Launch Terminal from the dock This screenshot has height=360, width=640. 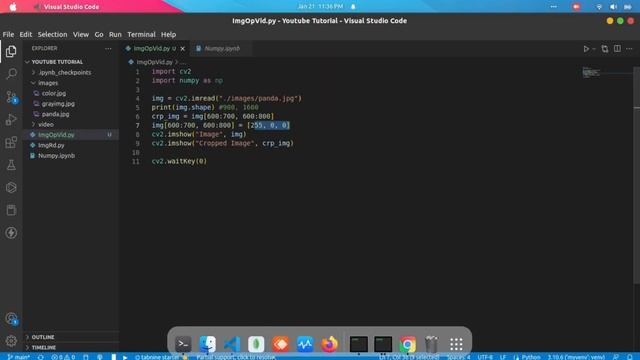pyautogui.click(x=183, y=344)
